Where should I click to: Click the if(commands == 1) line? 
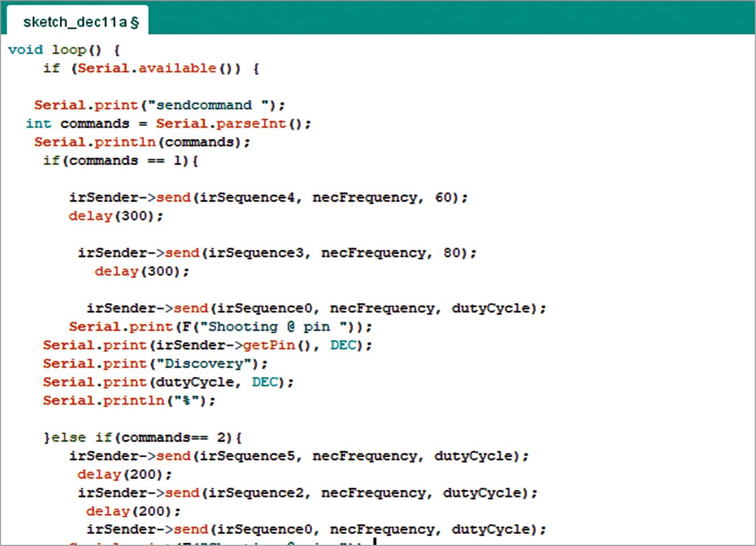click(121, 161)
